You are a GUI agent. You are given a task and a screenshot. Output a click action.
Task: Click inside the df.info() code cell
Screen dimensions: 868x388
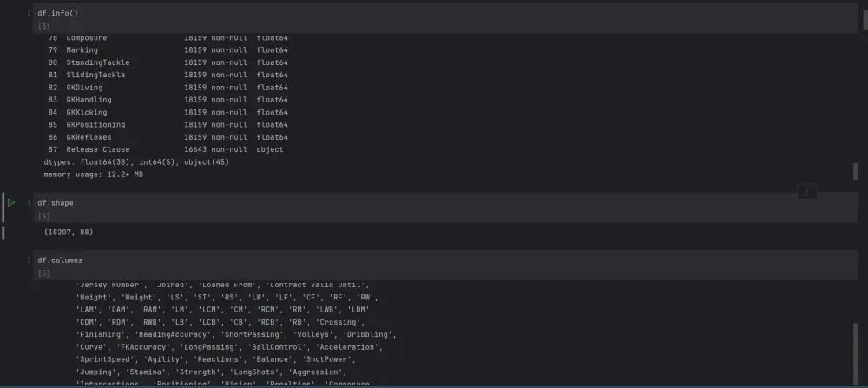(445, 13)
